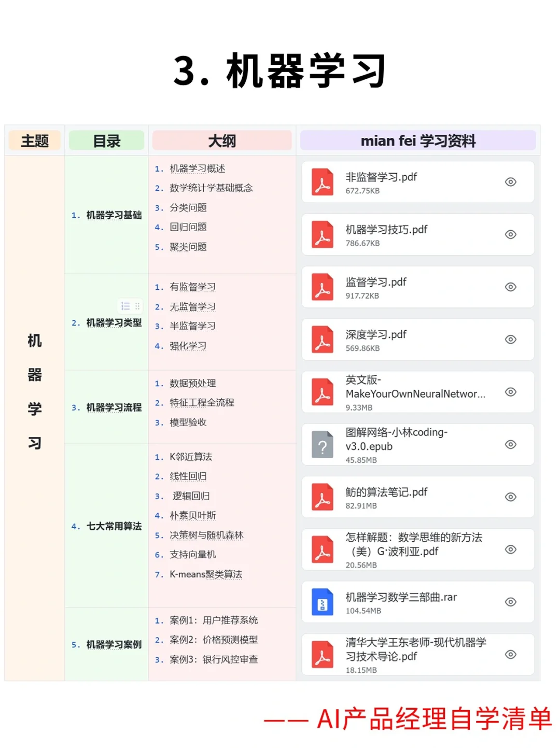Click outline item 数据预处理
This screenshot has height=748, width=560.
click(x=192, y=383)
